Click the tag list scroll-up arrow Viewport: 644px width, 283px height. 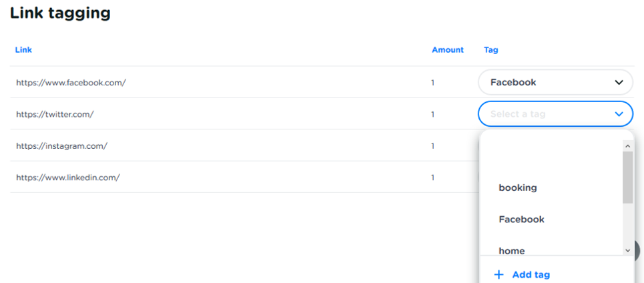point(627,145)
